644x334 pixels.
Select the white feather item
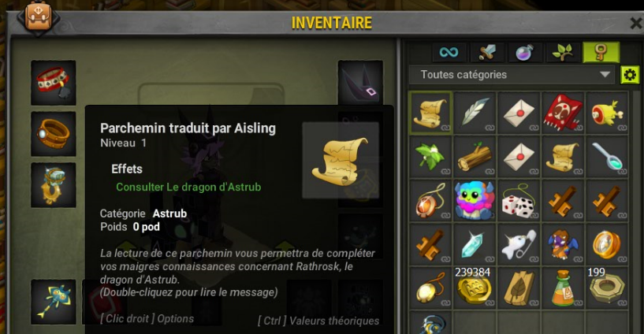(474, 112)
